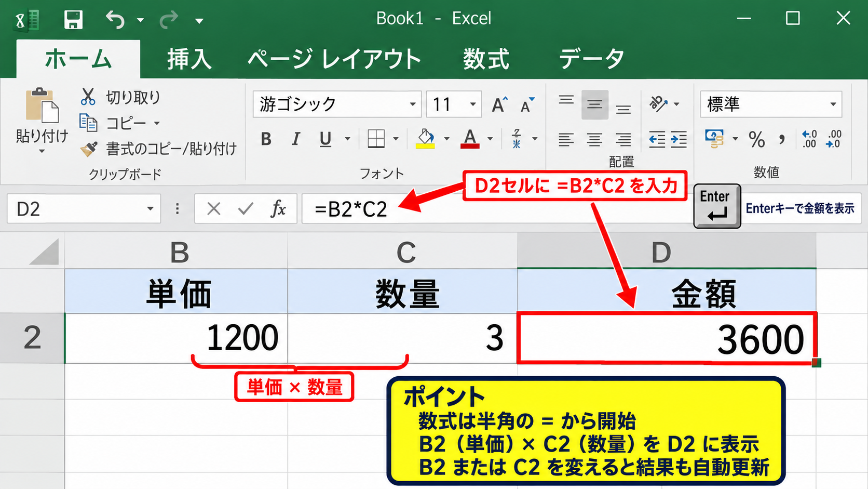
Task: Click 切り取り (Cut)
Action: click(x=120, y=97)
